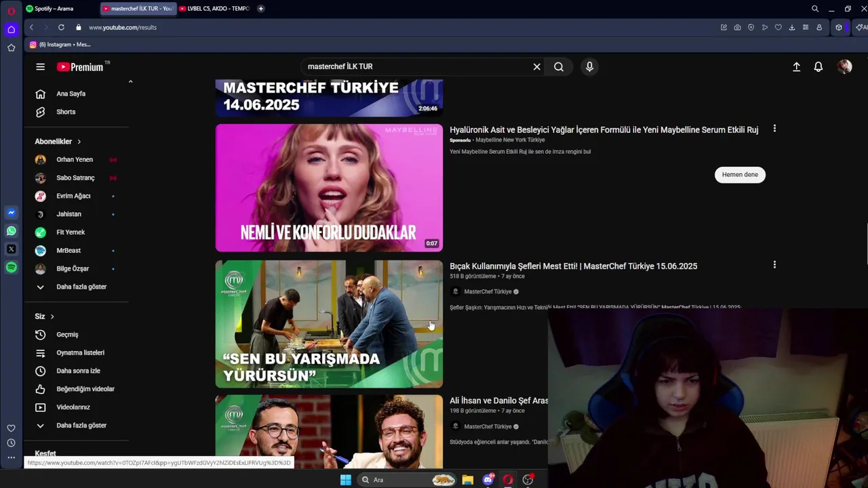Start voice search with microphone
The image size is (868, 488).
pyautogui.click(x=589, y=66)
